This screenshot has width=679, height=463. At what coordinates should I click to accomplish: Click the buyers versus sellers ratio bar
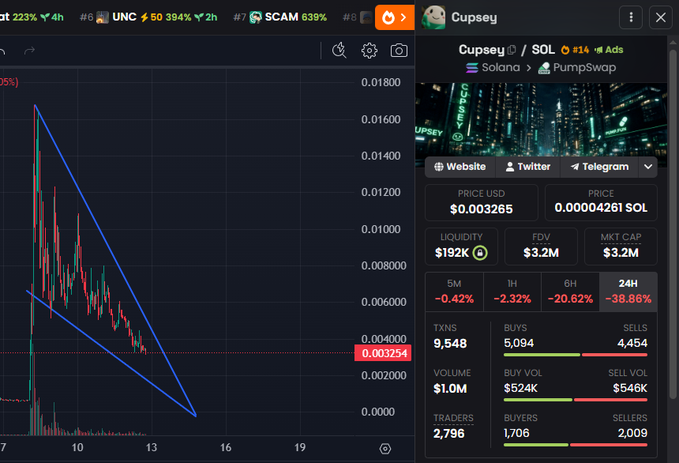pos(576,445)
